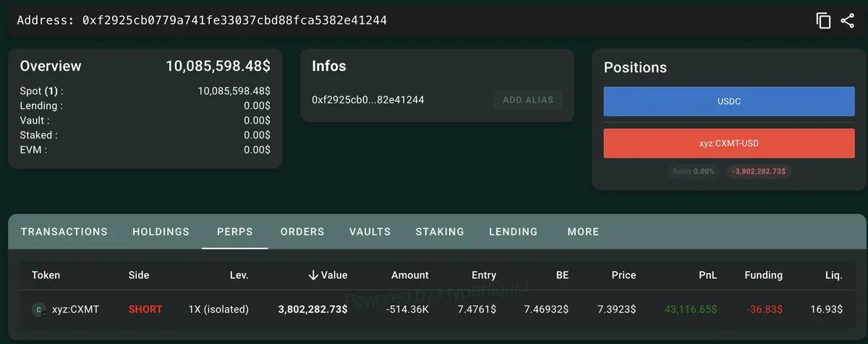Select the Perps tab
868x344 pixels.
click(235, 232)
